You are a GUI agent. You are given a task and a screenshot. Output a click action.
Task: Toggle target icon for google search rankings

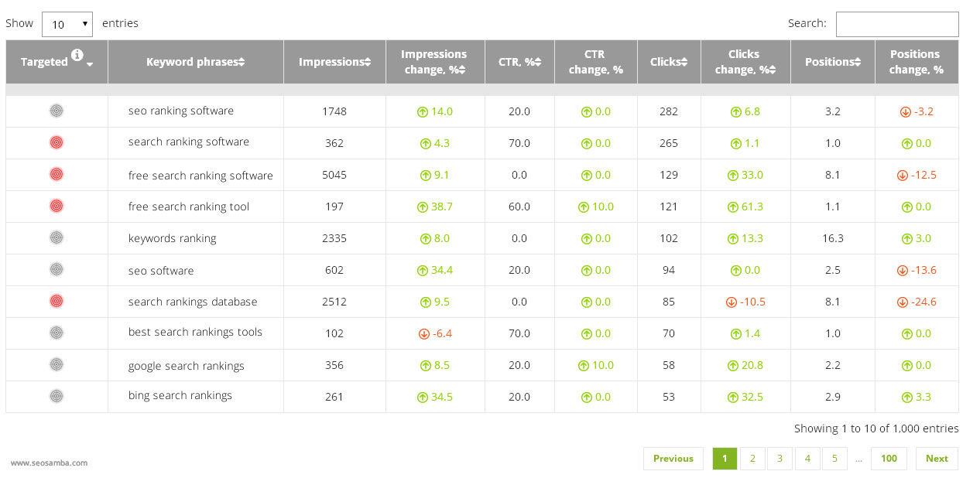click(x=56, y=364)
